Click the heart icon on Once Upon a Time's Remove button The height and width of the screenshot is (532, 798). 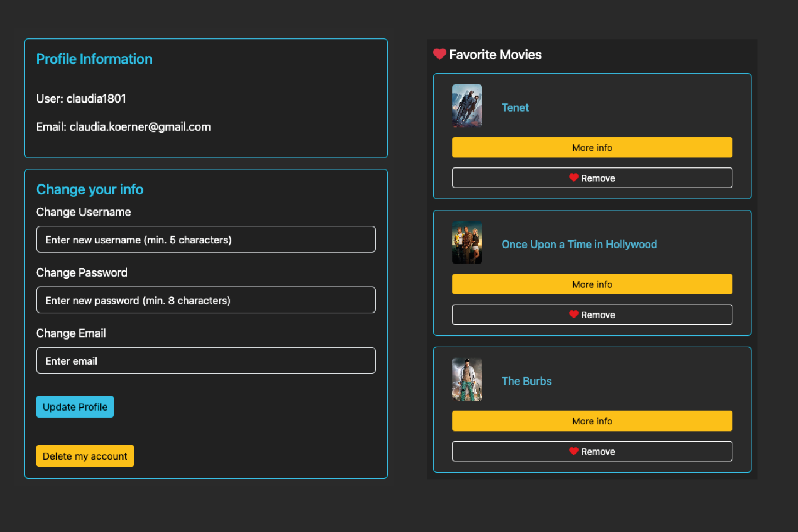[x=573, y=314]
